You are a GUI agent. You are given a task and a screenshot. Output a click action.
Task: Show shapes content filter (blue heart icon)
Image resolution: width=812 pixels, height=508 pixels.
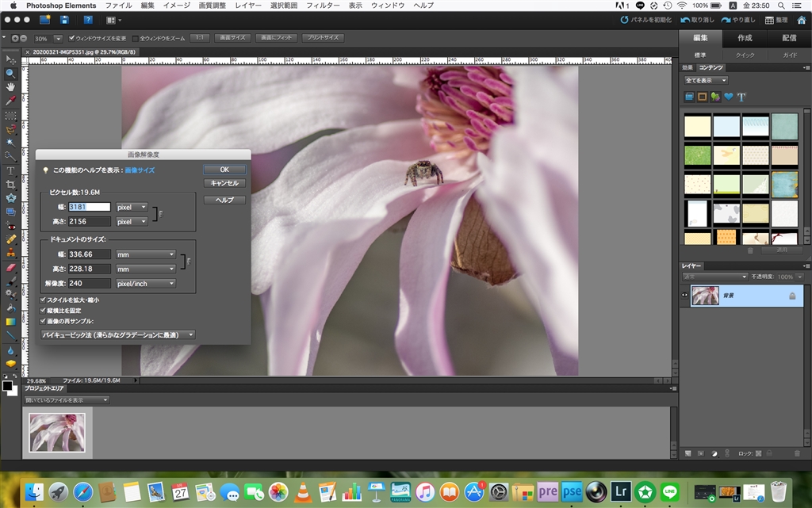coord(728,97)
